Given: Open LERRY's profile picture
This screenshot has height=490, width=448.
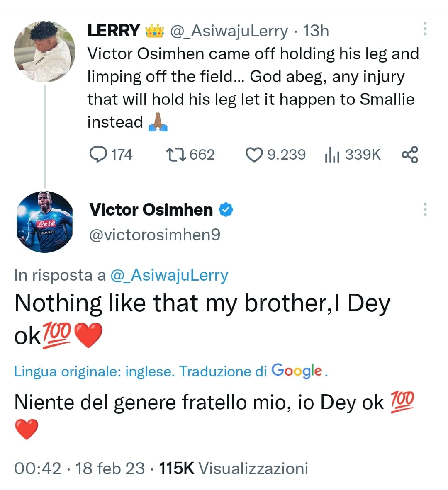Looking at the screenshot, I should pyautogui.click(x=44, y=51).
